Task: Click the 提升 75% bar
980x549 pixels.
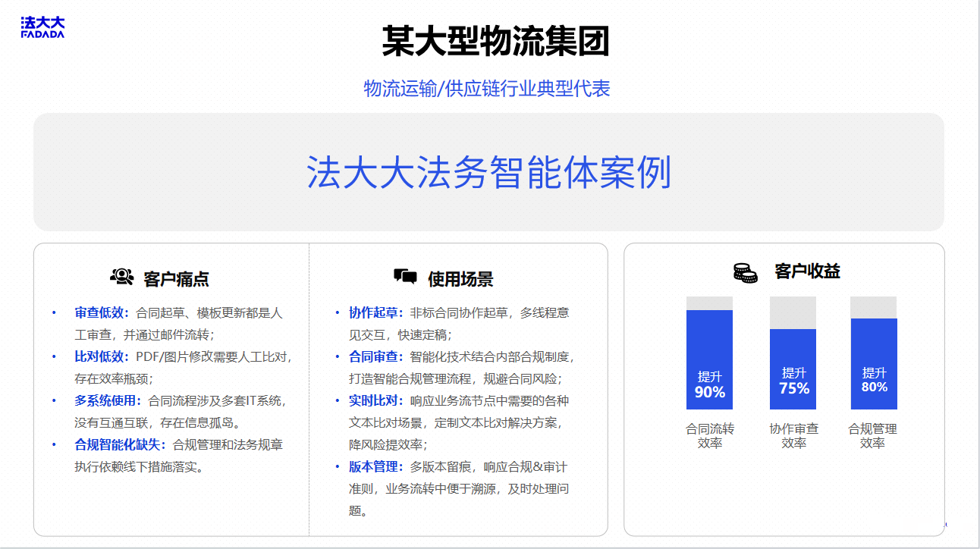Action: [793, 369]
